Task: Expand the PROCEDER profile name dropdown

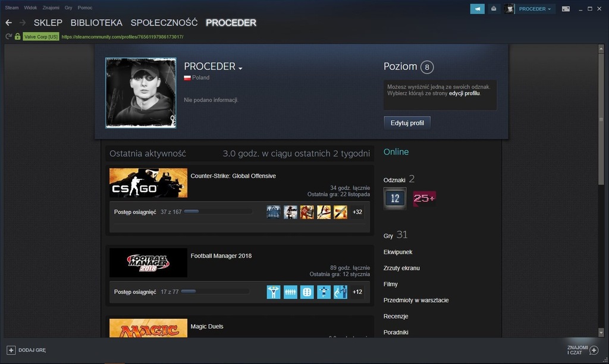Action: (x=240, y=68)
